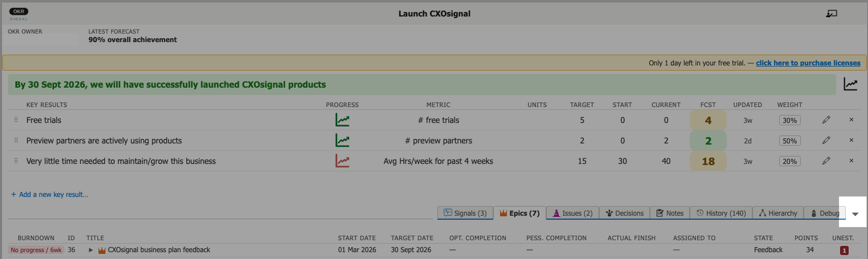The image size is (868, 259).
Task: Open red progress chart for maintenance hours
Action: click(342, 161)
